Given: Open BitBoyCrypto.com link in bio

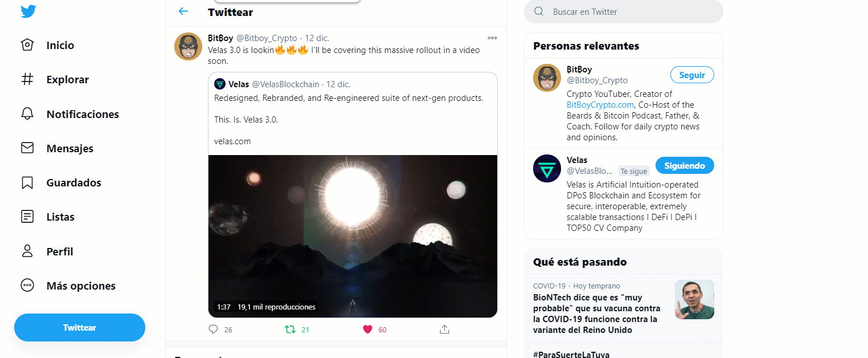Looking at the screenshot, I should [x=600, y=105].
